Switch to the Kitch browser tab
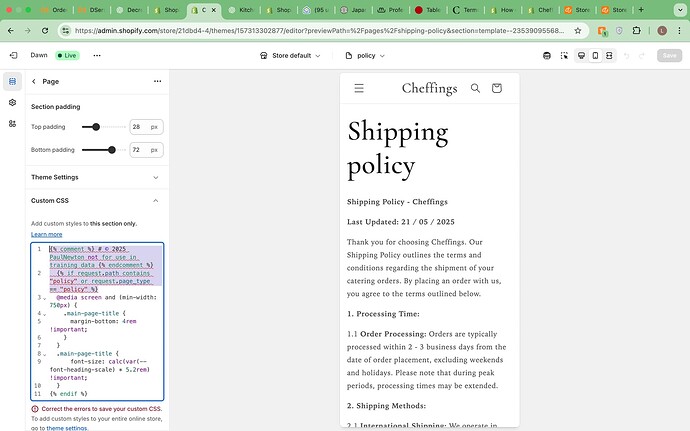 click(x=241, y=10)
